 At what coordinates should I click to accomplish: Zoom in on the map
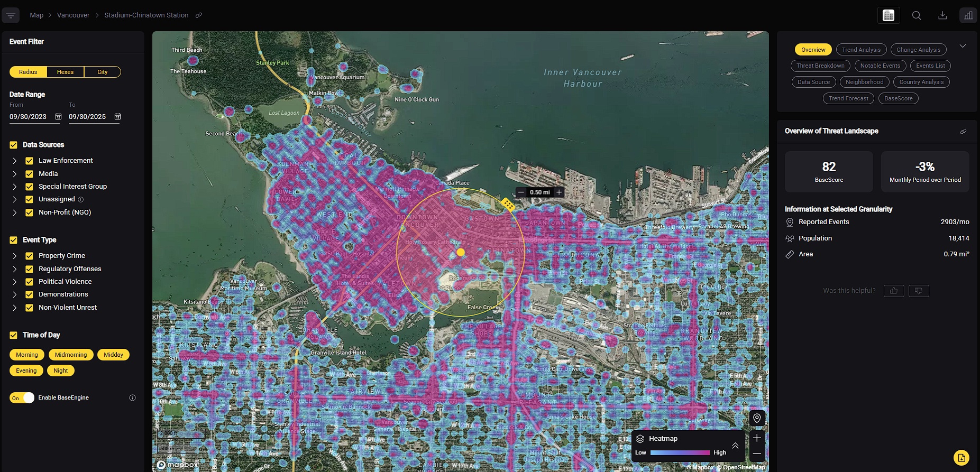tap(757, 438)
